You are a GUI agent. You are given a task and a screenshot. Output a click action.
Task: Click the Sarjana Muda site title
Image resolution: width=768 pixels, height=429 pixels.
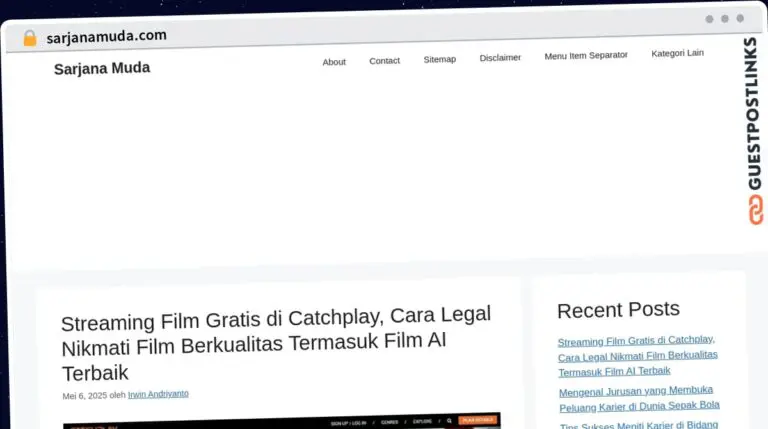pos(102,68)
